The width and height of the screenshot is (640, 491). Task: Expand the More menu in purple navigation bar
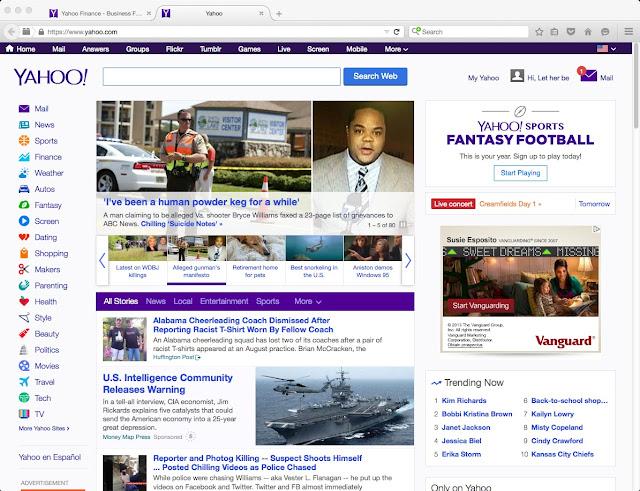point(396,49)
